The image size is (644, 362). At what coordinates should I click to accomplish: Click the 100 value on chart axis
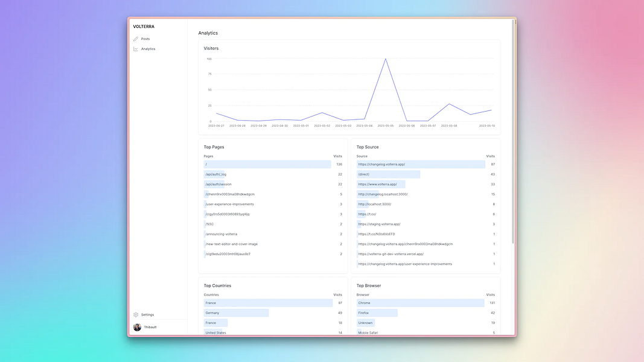[209, 59]
